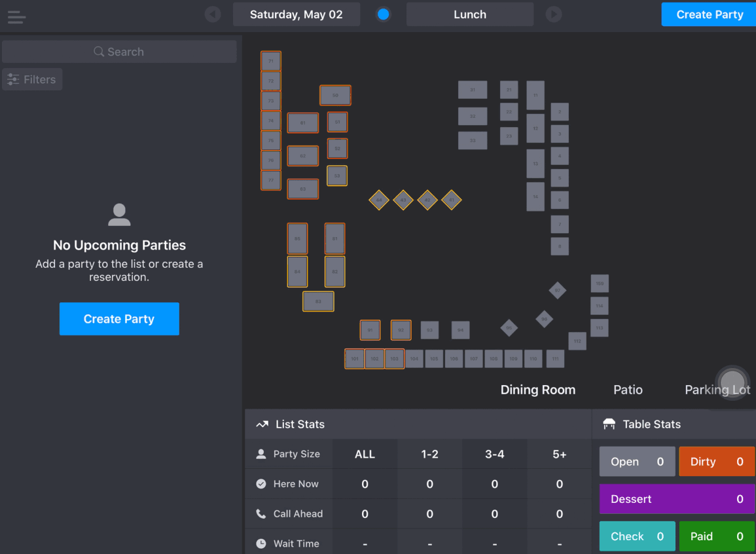Viewport: 756px width, 554px height.
Task: Click the Search field
Action: (119, 52)
